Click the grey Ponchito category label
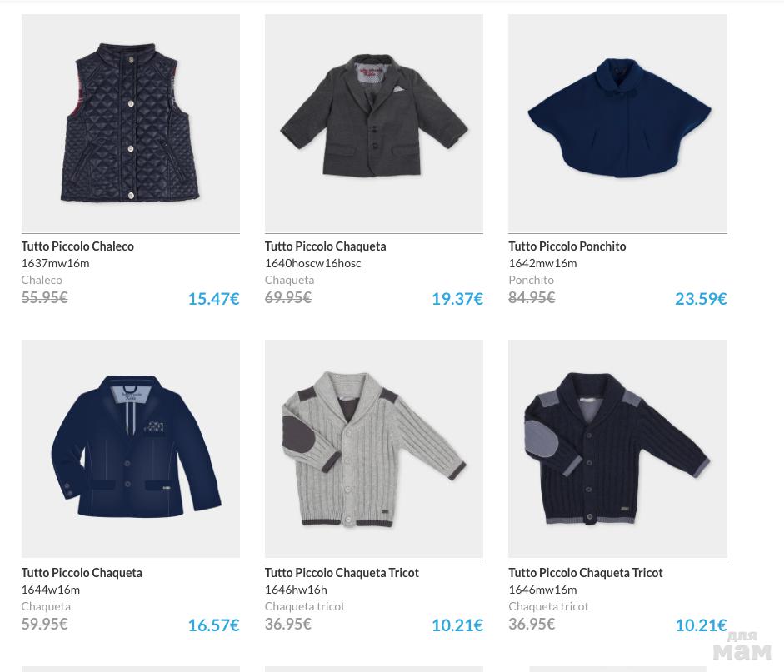The height and width of the screenshot is (672, 784). click(531, 280)
